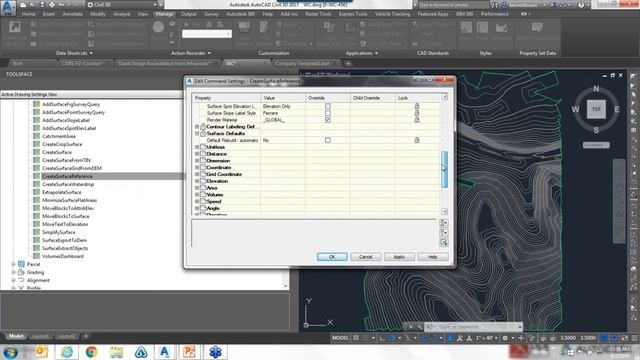640x360 pixels.
Task: Open the Data Shortcuts panel title
Action: pos(74,53)
